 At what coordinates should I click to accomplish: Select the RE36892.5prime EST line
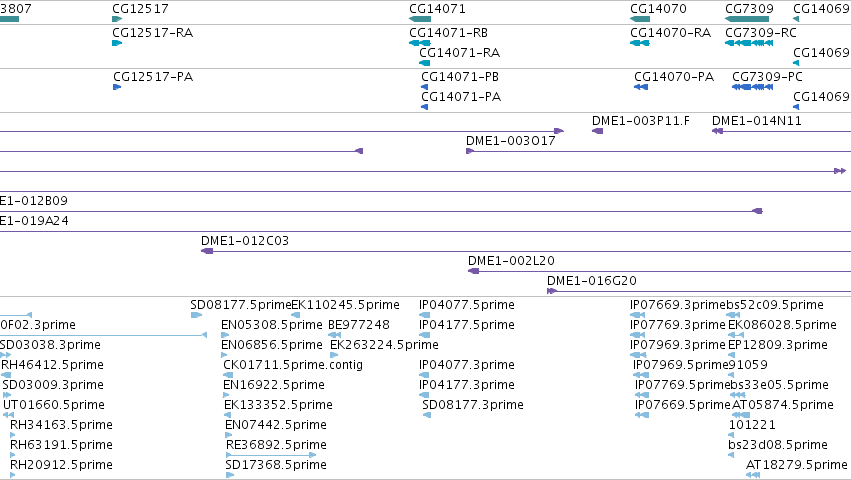[x=270, y=455]
